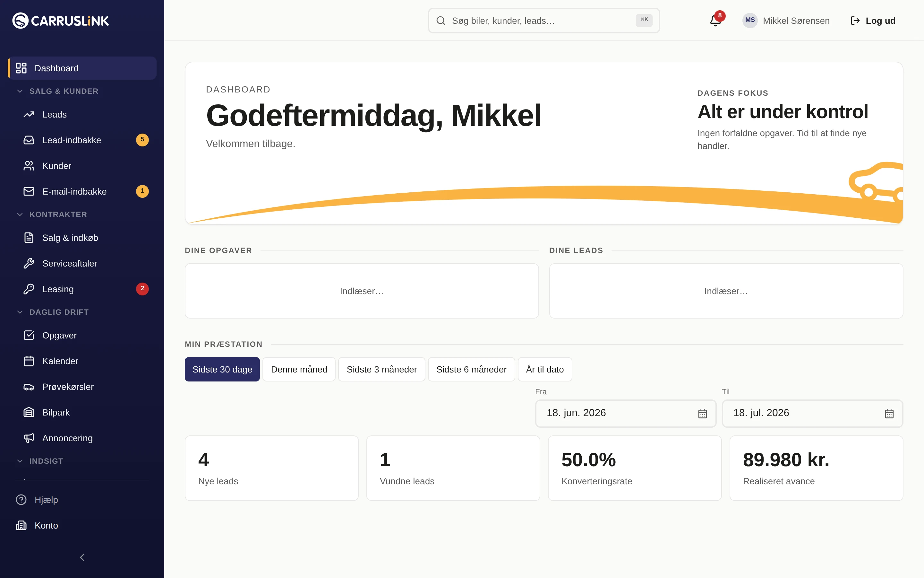Viewport: 924px width, 578px height.
Task: Click the Opgaver checkbox icon
Action: point(29,335)
